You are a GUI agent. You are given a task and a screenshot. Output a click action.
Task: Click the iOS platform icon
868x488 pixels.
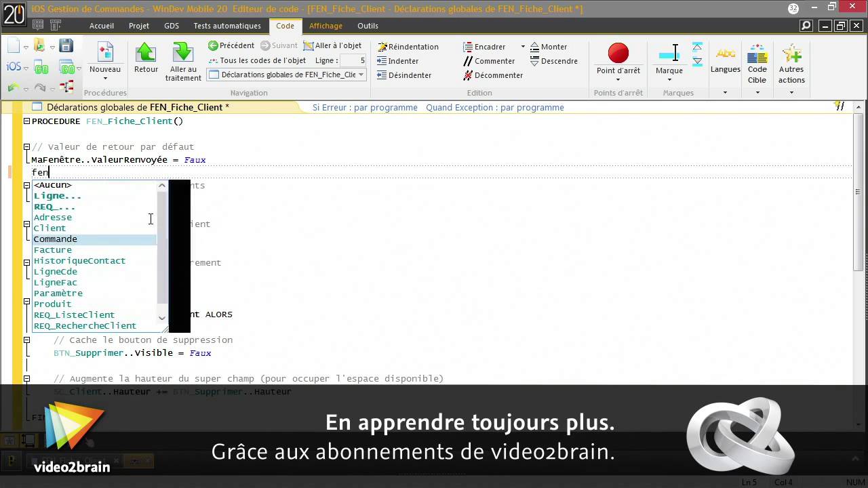(x=14, y=67)
